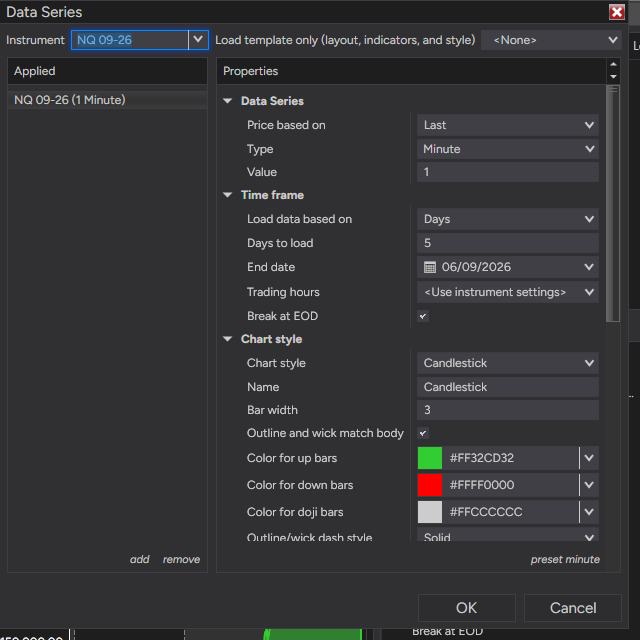Close the Data Series dialog window
The width and height of the screenshot is (640, 640).
pos(616,12)
